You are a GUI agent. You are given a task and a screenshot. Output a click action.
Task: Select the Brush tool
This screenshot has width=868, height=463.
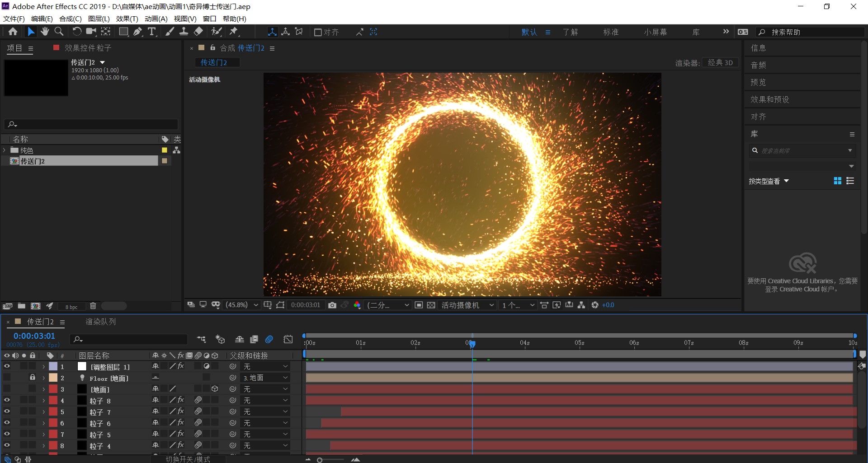tap(170, 32)
